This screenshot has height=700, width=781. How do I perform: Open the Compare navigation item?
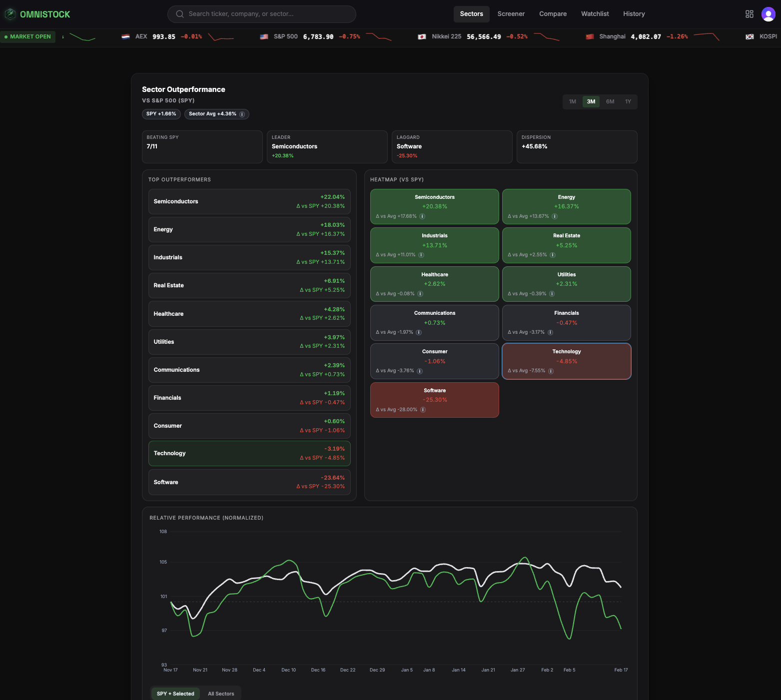553,13
